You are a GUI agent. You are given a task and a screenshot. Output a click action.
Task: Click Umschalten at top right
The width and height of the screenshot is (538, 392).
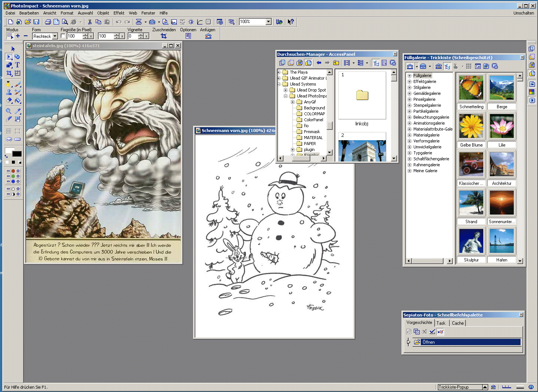pyautogui.click(x=523, y=13)
